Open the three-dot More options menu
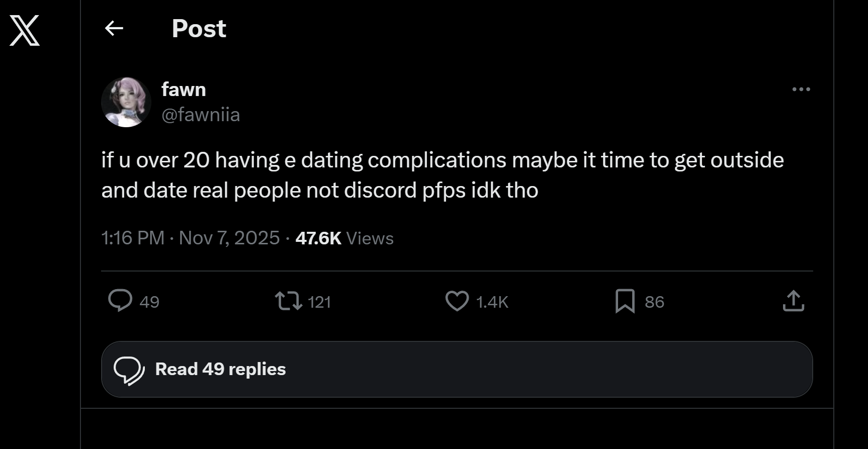868x449 pixels. point(801,89)
